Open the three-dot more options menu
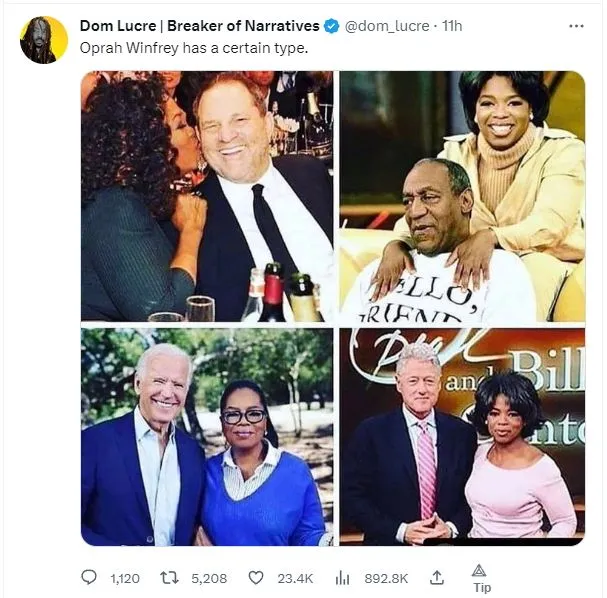 coord(575,26)
